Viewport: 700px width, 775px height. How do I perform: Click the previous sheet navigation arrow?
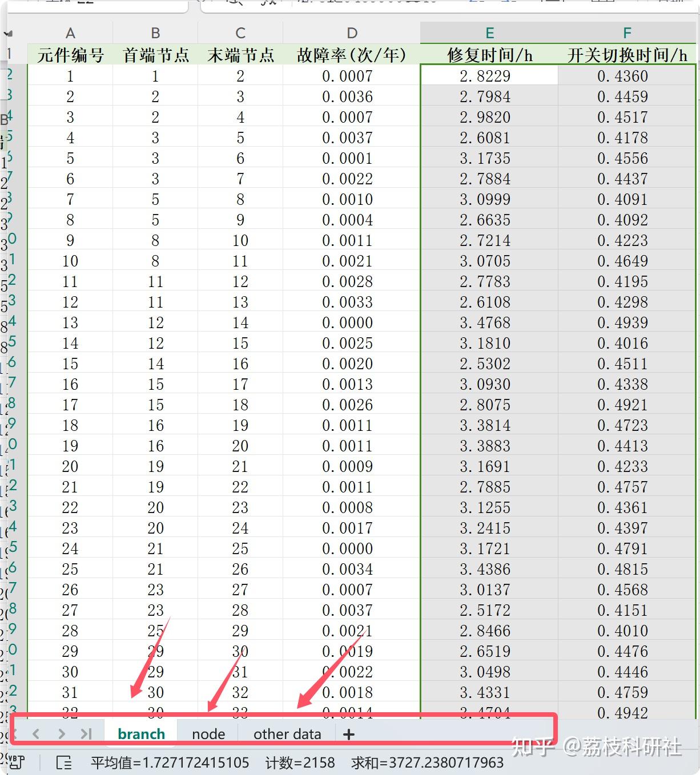coord(36,733)
